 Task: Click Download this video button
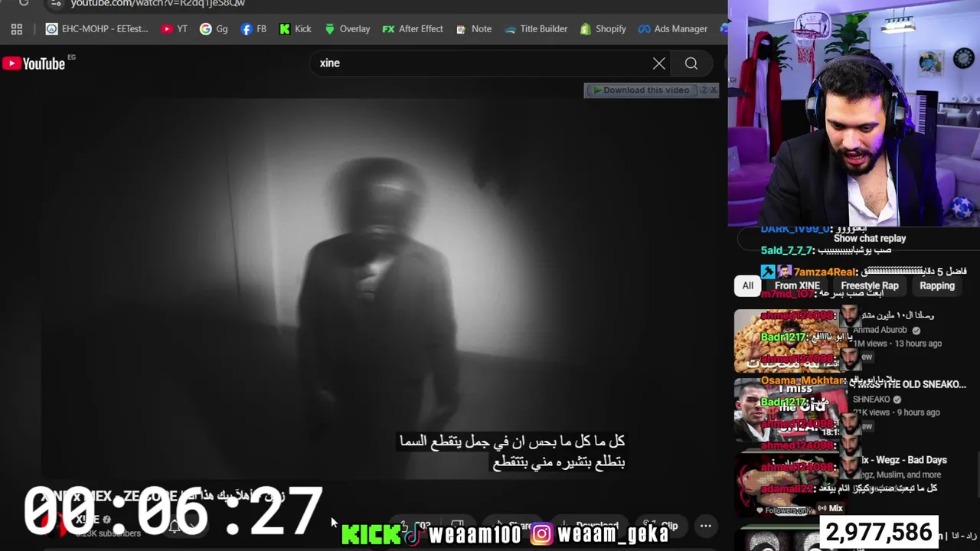(641, 90)
